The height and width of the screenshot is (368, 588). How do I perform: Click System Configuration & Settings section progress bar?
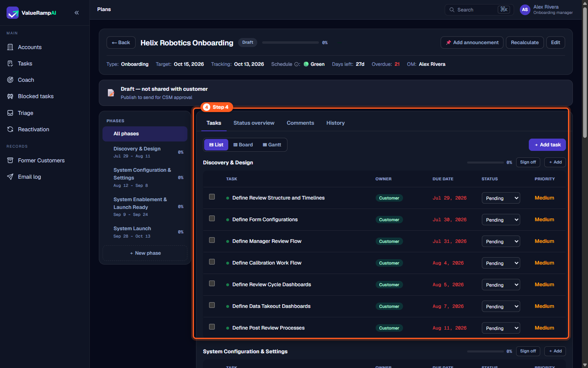(x=486, y=351)
